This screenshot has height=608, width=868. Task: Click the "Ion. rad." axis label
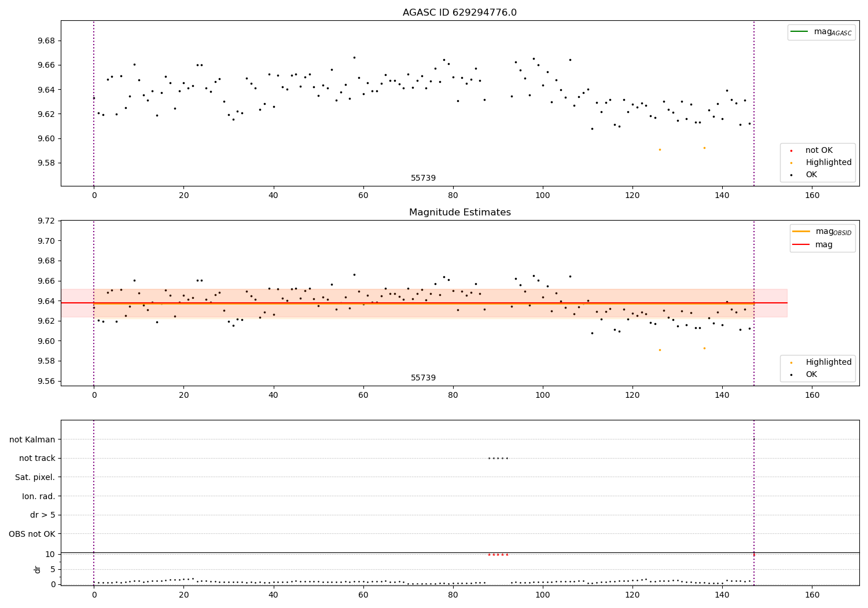[39, 497]
